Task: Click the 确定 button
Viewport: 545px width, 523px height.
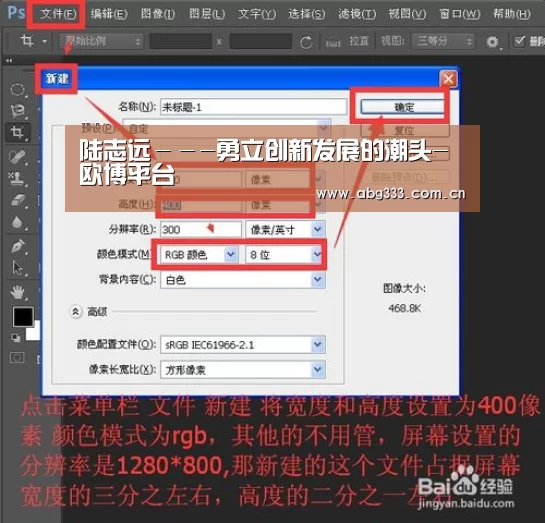Action: [403, 107]
